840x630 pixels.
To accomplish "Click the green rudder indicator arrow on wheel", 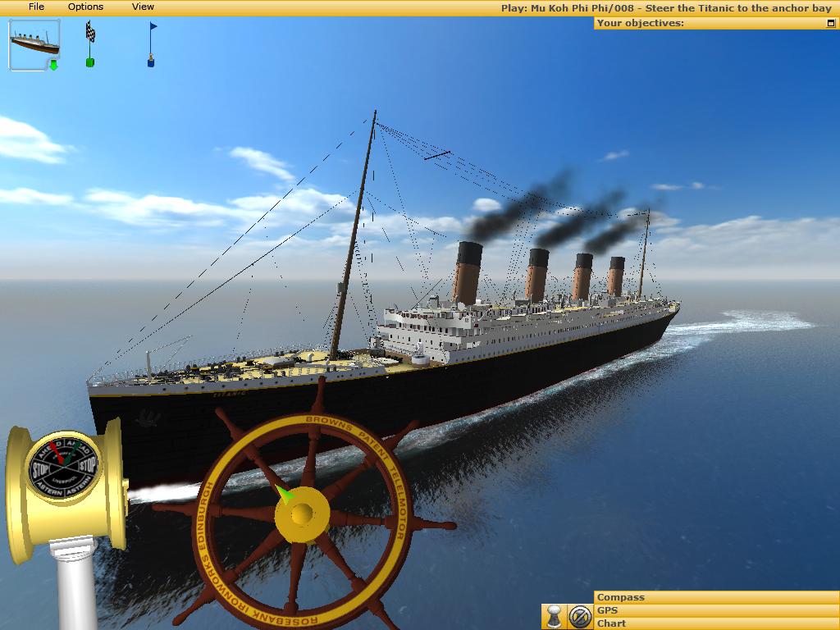I will [285, 493].
